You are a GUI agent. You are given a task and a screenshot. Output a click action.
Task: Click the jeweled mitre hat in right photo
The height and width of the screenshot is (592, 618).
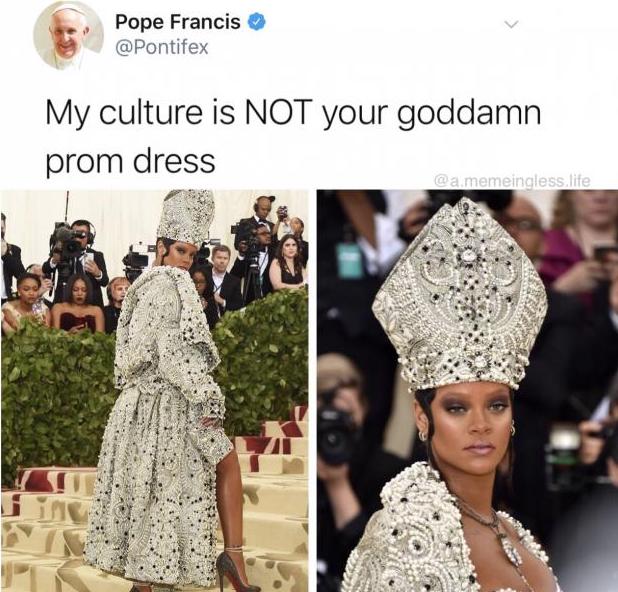coord(460,294)
